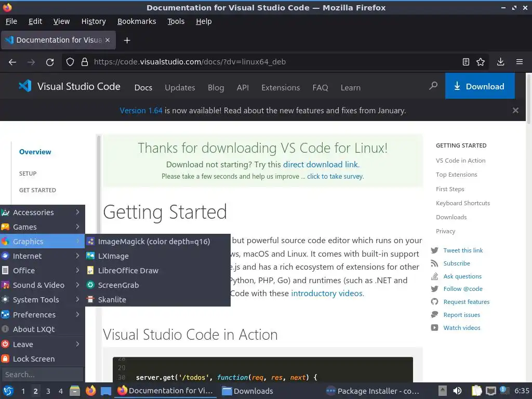This screenshot has width=532, height=399.
Task: Open the FAQ navigation link
Action: pos(320,87)
